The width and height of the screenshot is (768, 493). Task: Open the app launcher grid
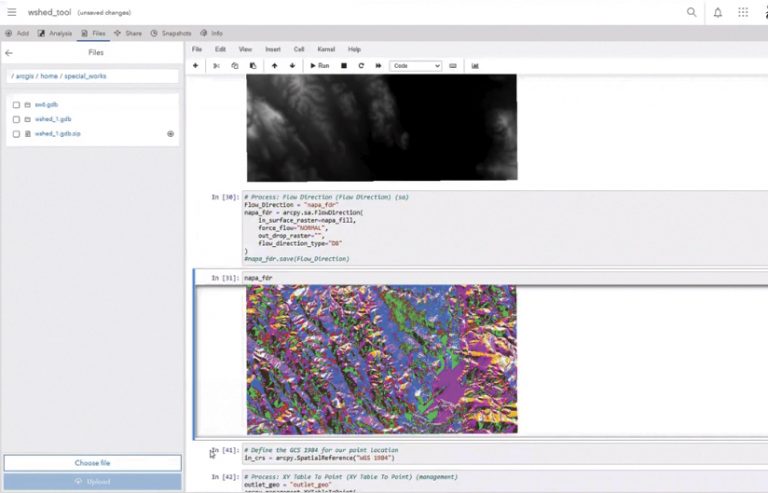pos(743,13)
